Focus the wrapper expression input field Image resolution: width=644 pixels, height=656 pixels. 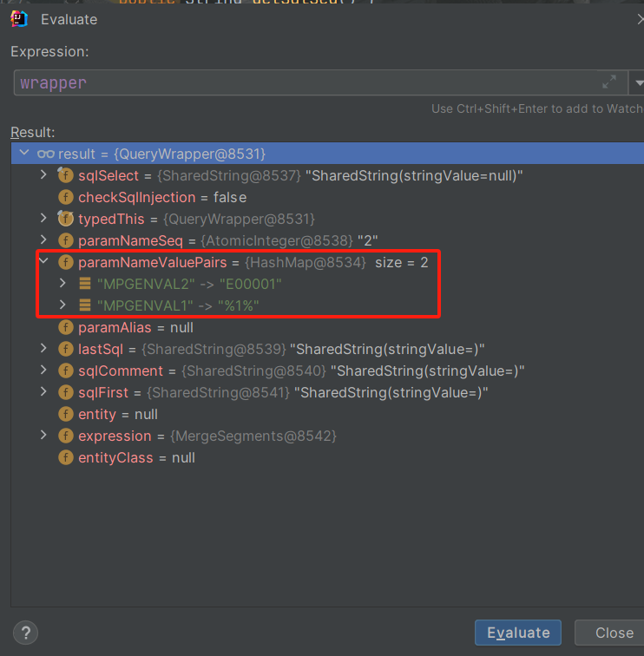coord(307,82)
